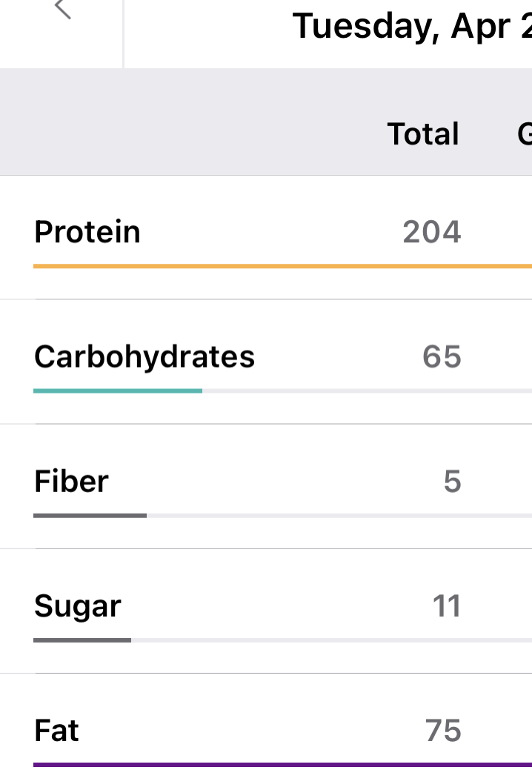Viewport: 532px width, 770px height.
Task: Tap the Fiber total value 5
Action: click(x=452, y=482)
